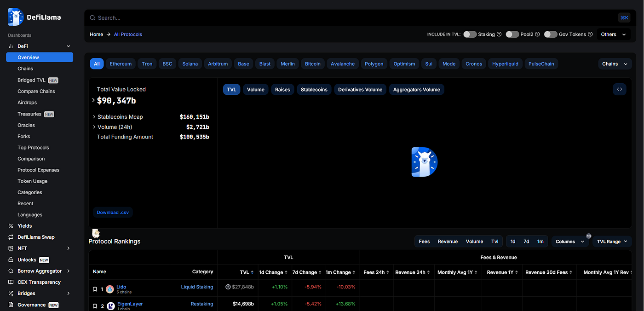Click the Revenue ranking button
The image size is (644, 311).
point(448,242)
